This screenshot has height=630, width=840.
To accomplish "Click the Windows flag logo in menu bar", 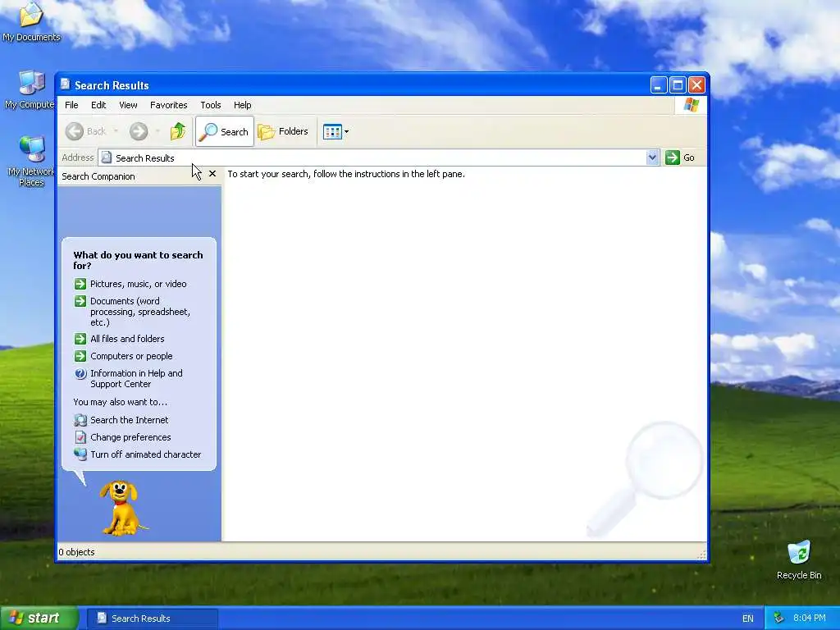I will 691,105.
